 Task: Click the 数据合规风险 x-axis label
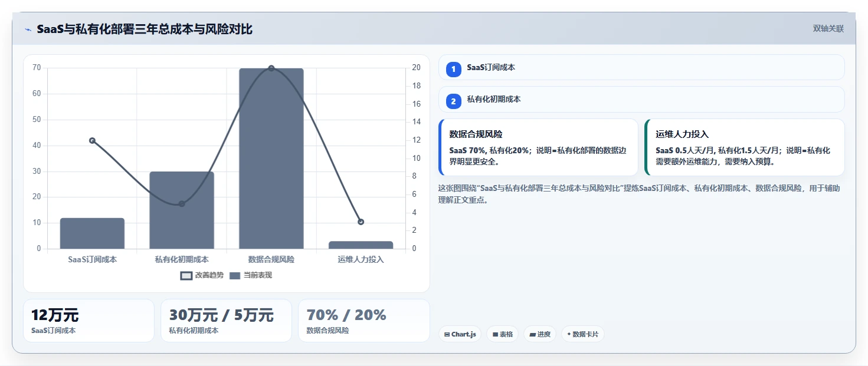pyautogui.click(x=271, y=259)
